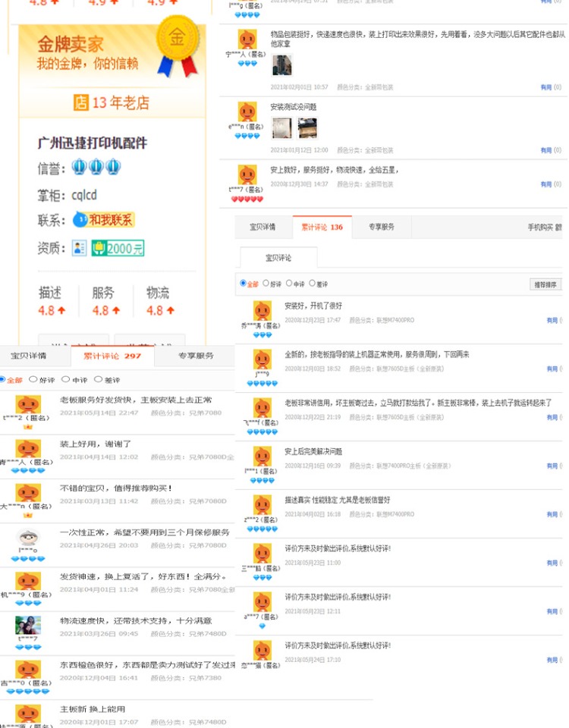Screen dimensions: 569x728
Task: Click red hearts rating on the 安上就好 review
Action: 247,199
